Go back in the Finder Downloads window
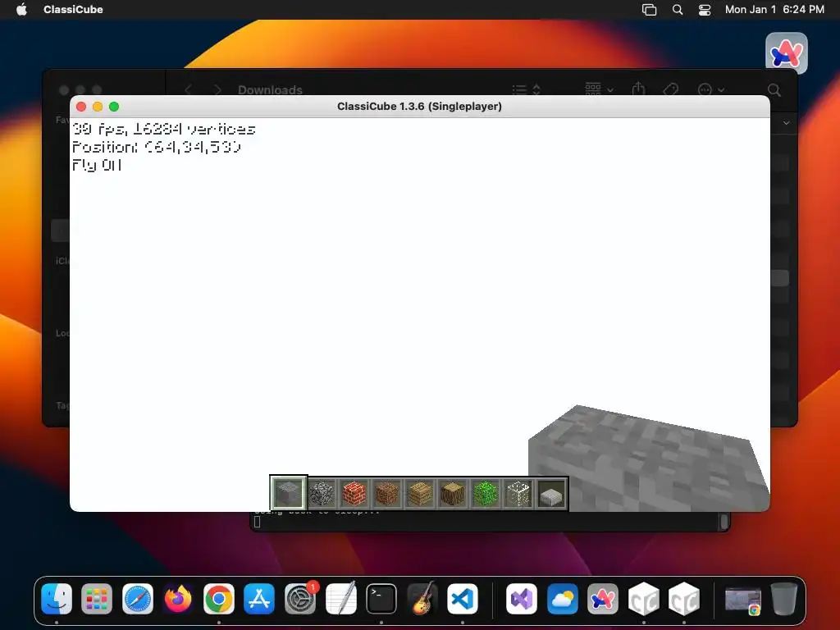 click(x=188, y=89)
